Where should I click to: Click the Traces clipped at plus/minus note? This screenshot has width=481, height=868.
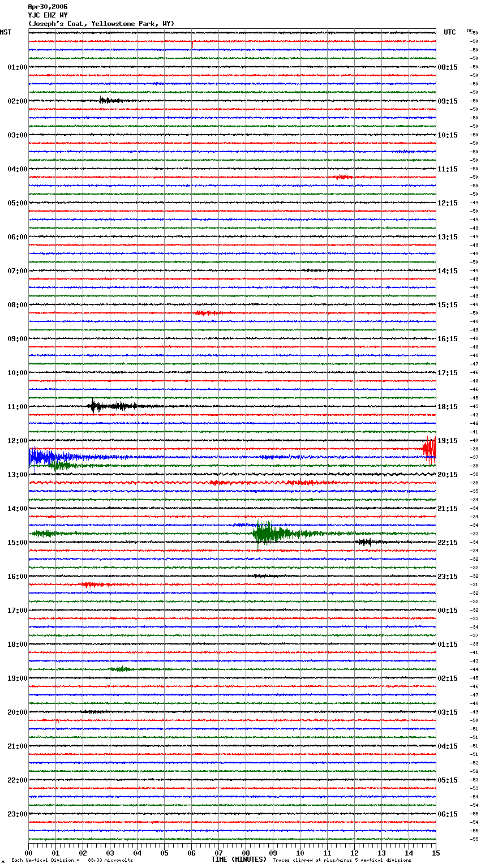(x=342, y=860)
